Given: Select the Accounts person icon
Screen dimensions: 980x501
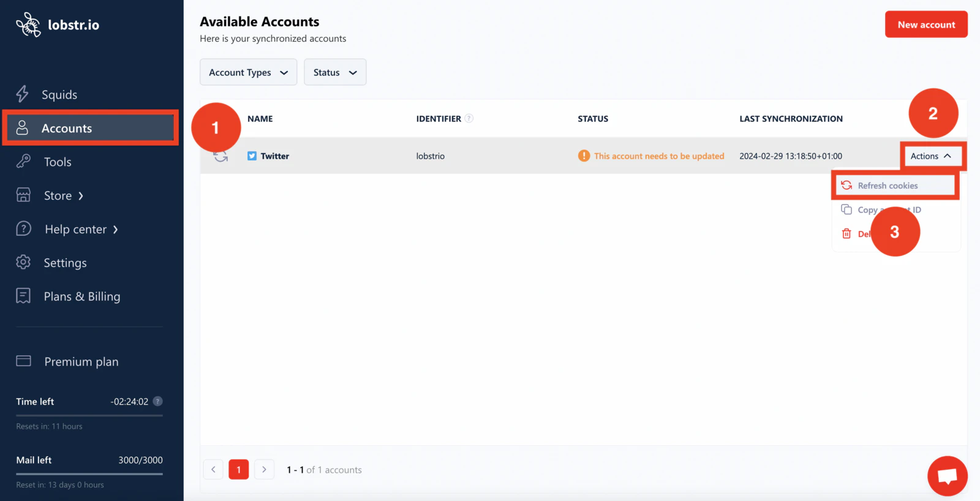Looking at the screenshot, I should pyautogui.click(x=22, y=127).
